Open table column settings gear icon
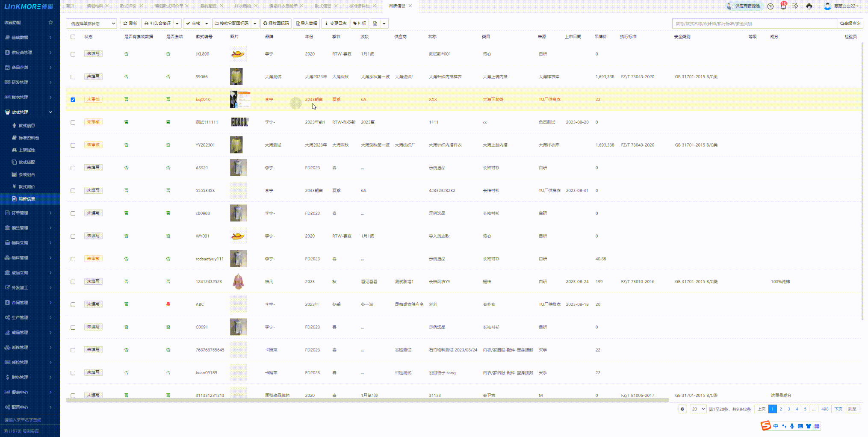868x437 pixels. point(682,409)
